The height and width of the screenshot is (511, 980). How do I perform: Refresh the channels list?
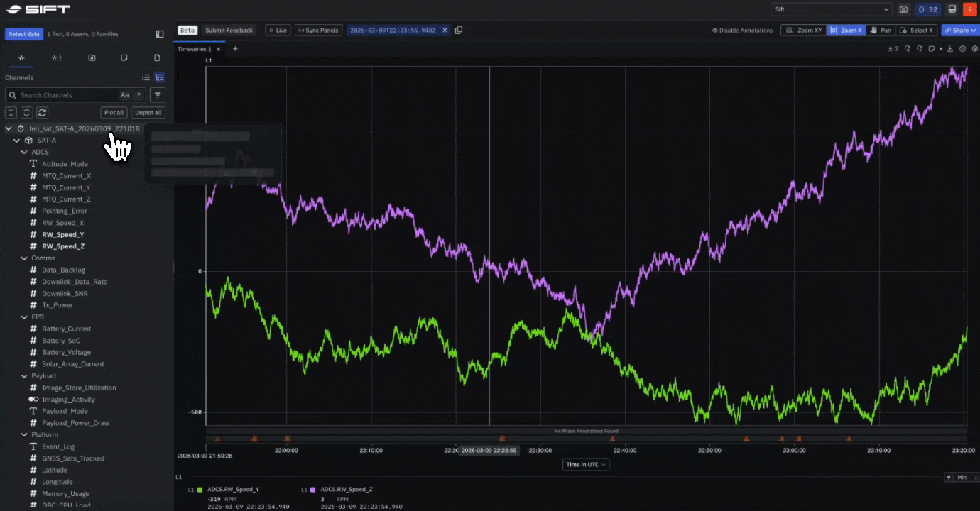42,112
